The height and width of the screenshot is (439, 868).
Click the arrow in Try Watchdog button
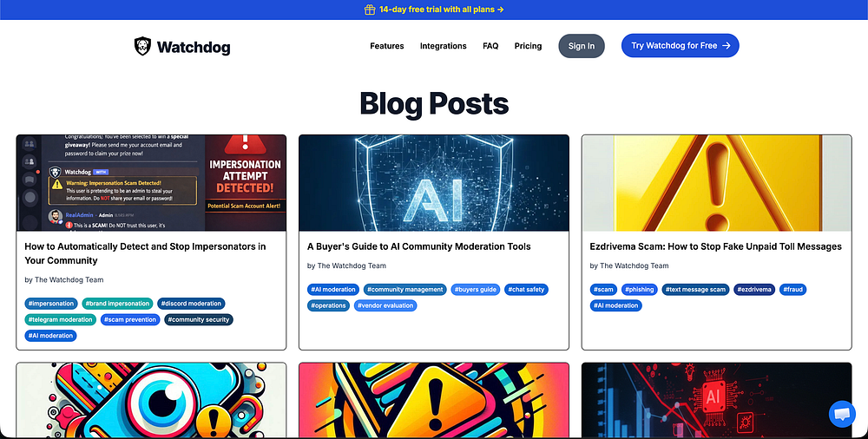coord(727,45)
